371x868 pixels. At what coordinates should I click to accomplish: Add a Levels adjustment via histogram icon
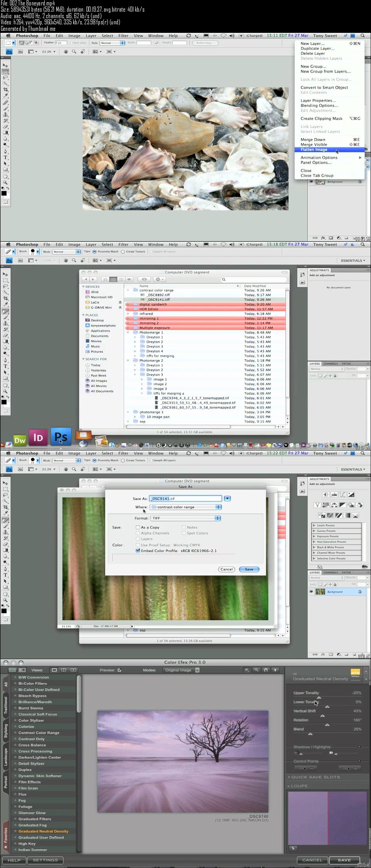[x=334, y=494]
